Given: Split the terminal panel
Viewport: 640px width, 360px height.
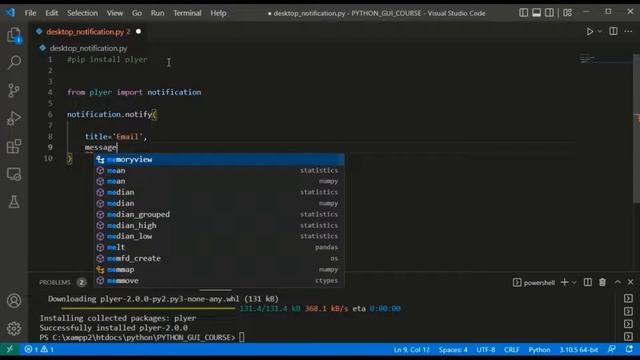Looking at the screenshot, I should (x=588, y=282).
